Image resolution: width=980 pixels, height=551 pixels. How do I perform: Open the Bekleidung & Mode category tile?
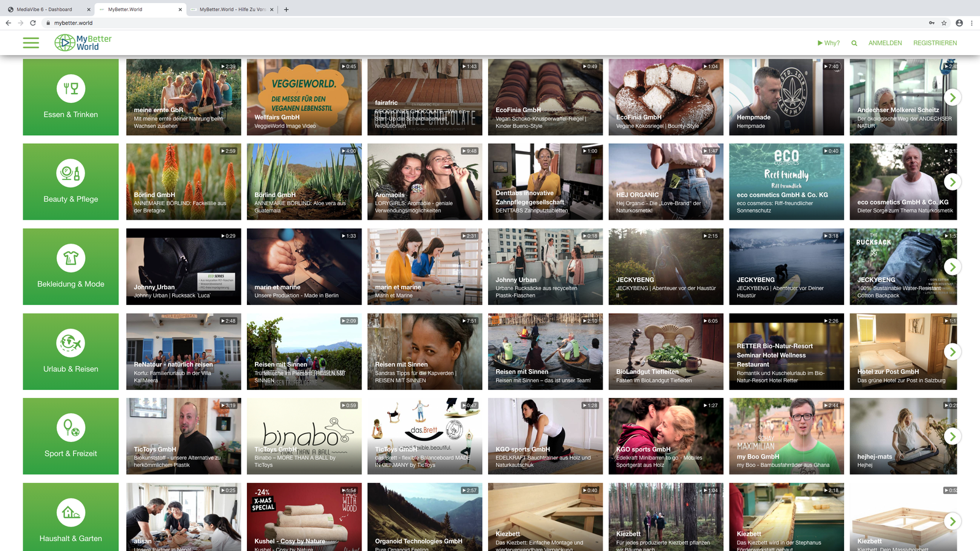(70, 266)
